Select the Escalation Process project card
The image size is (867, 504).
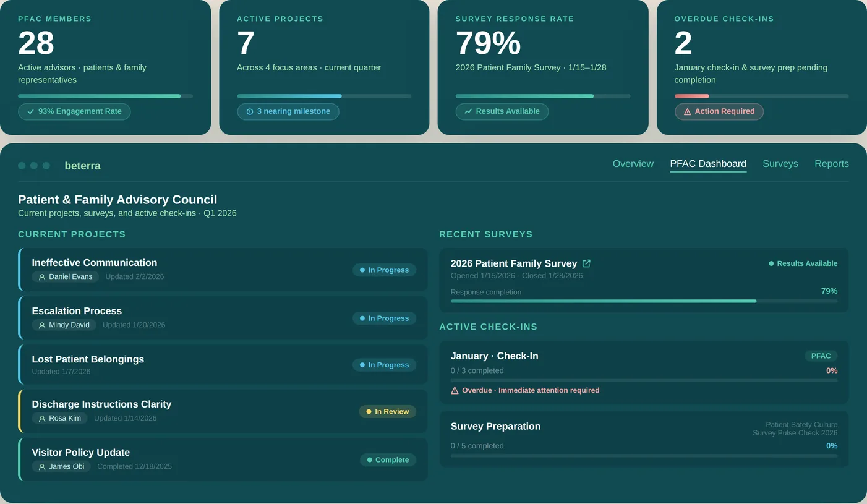point(223,318)
